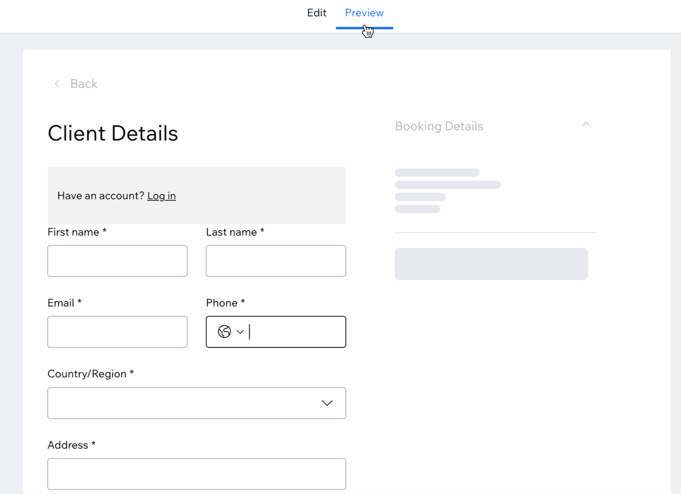
Task: Click the Back chevron arrow icon
Action: [57, 84]
